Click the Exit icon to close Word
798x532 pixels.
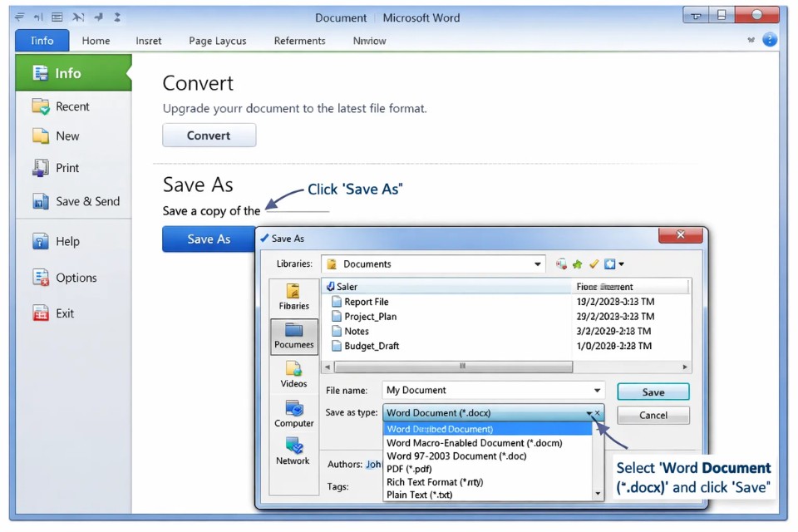tap(42, 313)
